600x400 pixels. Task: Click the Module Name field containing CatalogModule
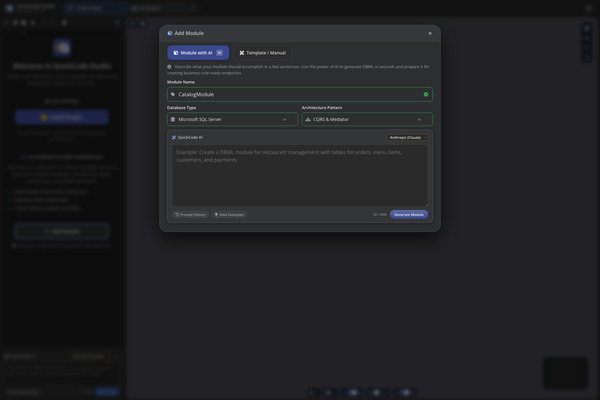[300, 95]
